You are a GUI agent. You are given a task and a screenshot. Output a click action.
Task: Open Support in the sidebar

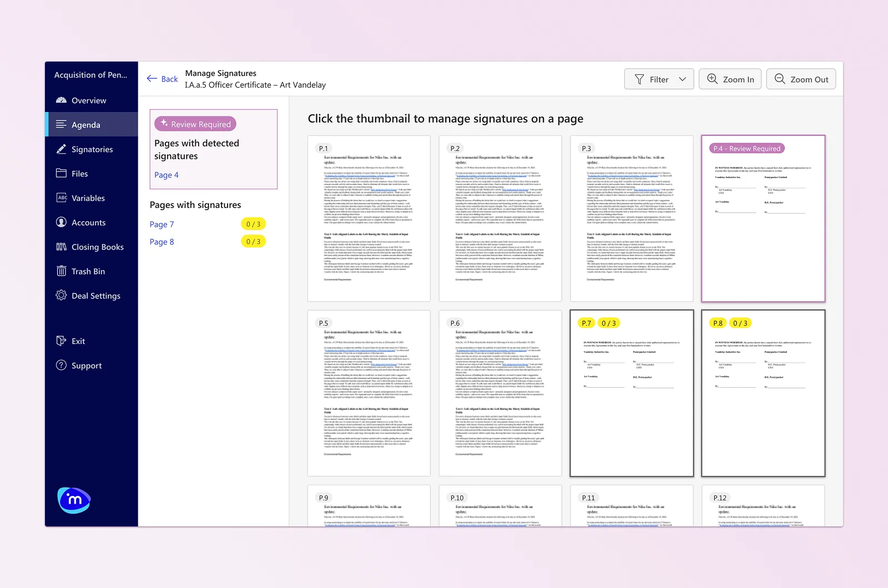coord(92,366)
